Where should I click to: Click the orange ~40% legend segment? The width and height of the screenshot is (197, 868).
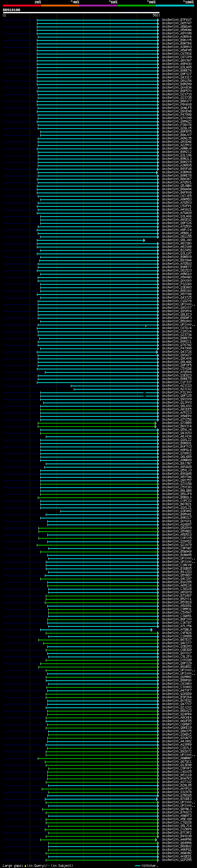60,6
